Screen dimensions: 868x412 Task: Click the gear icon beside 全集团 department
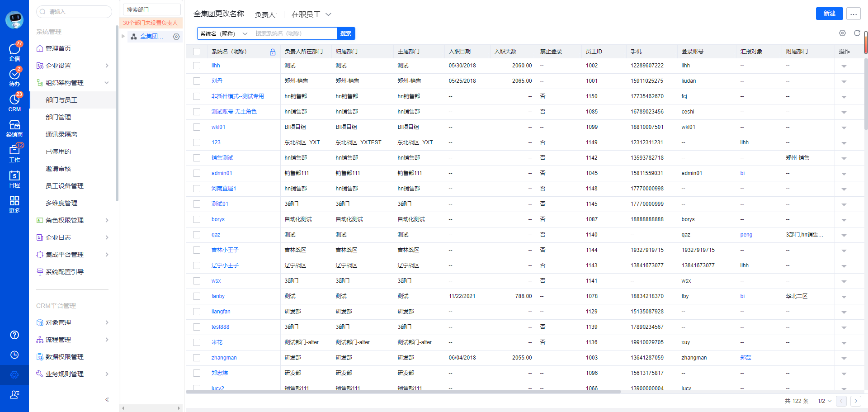pos(176,37)
